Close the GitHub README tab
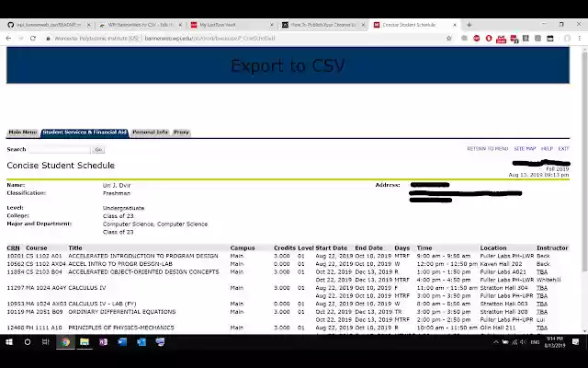This screenshot has width=588, height=368. pyautogui.click(x=88, y=25)
